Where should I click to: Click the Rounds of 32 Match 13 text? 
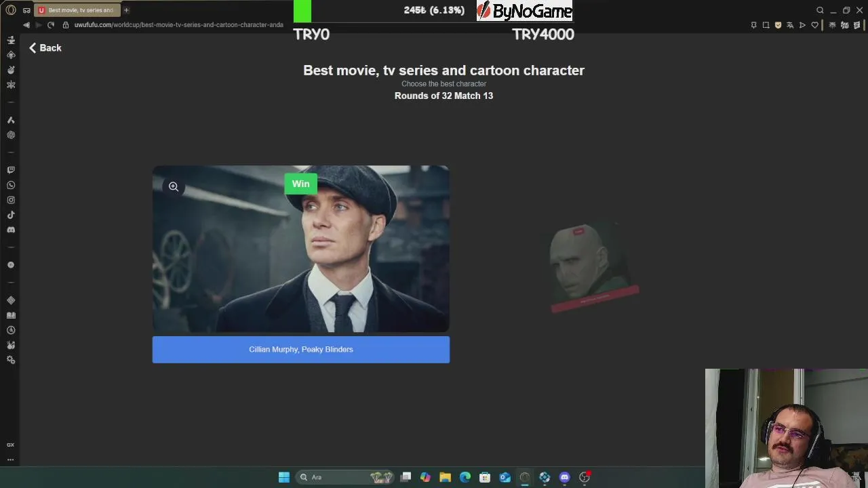[443, 96]
